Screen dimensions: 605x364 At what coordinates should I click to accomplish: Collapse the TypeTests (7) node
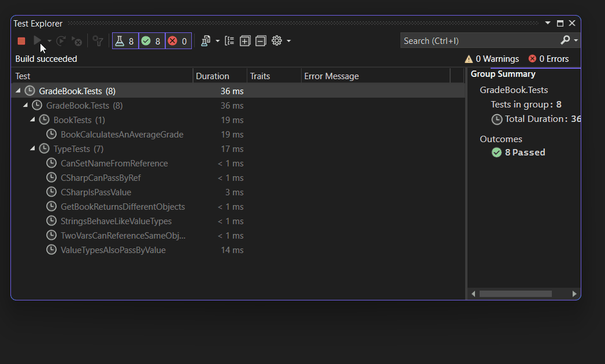point(32,148)
